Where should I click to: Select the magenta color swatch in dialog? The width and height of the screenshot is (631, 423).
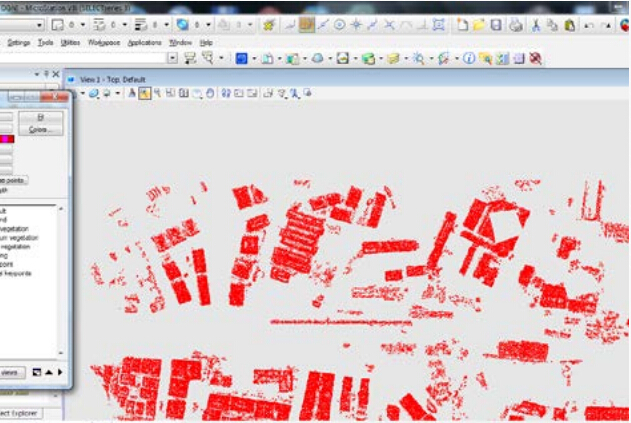tap(6, 139)
